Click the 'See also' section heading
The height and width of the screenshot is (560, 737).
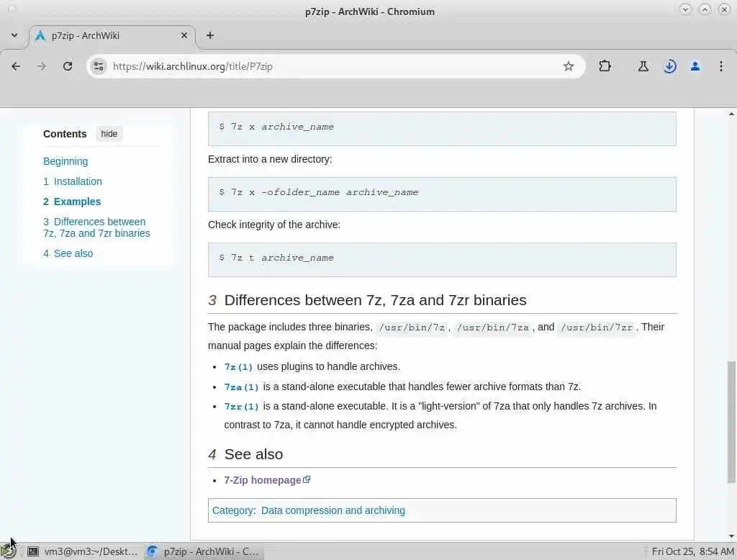pyautogui.click(x=253, y=454)
